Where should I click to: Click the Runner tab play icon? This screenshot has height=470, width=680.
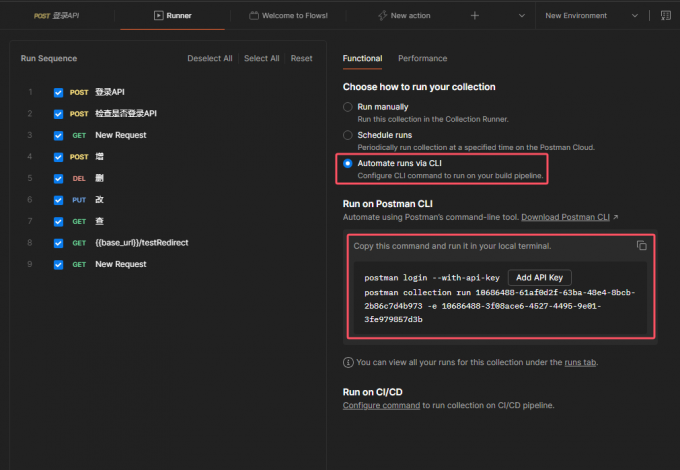[x=159, y=16]
